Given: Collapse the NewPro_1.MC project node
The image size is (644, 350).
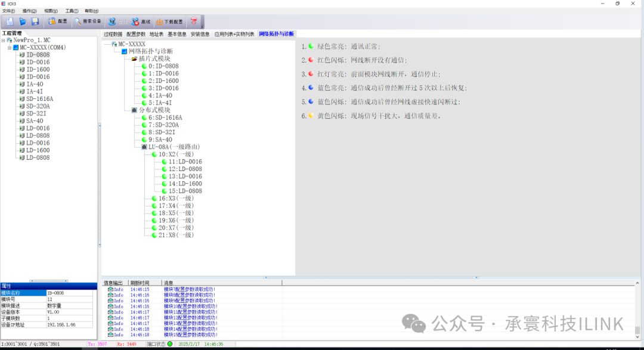Looking at the screenshot, I should (x=4, y=41).
